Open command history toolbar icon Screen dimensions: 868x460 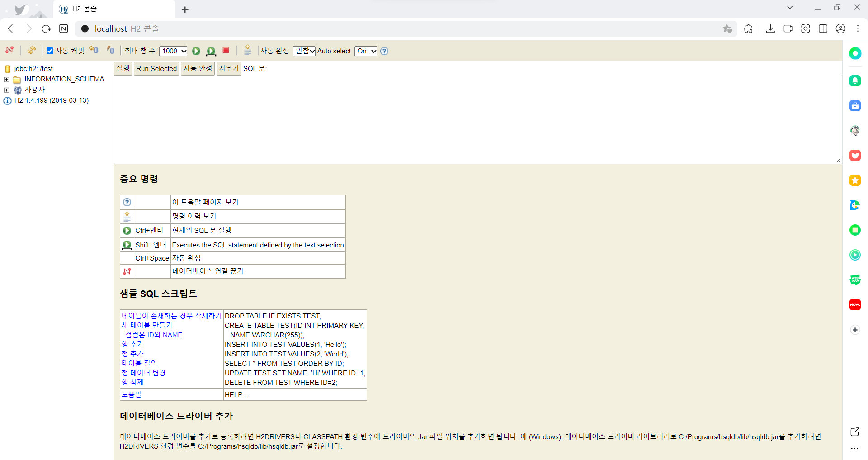point(247,50)
